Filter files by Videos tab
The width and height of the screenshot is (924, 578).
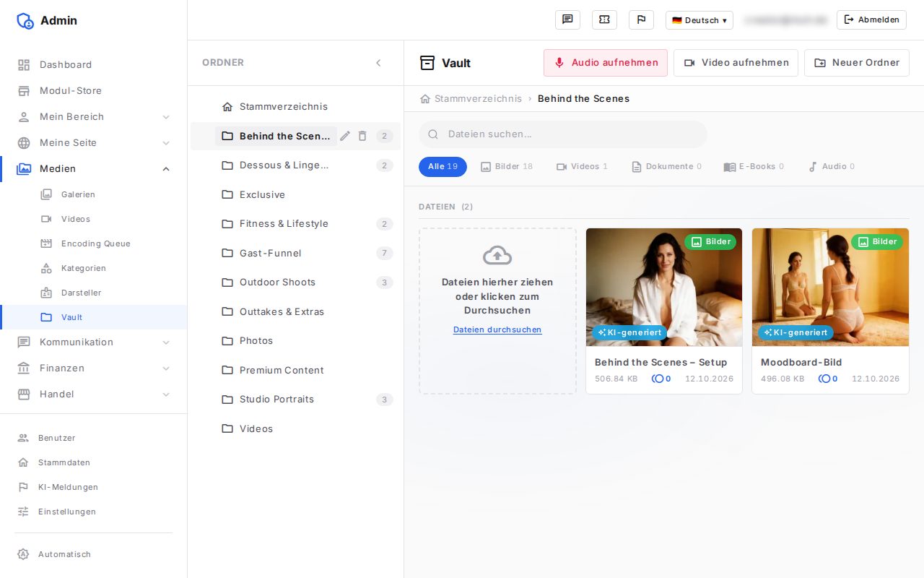[582, 167]
